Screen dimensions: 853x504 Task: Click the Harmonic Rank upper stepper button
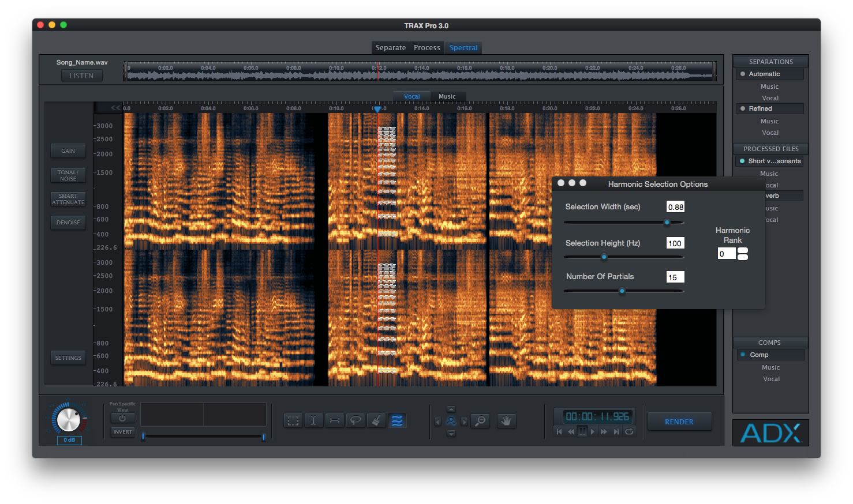click(743, 251)
